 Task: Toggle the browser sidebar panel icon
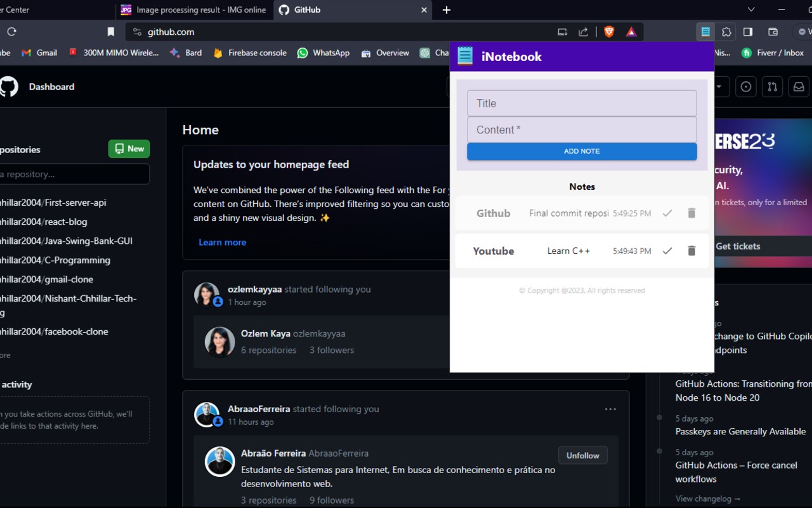(748, 32)
